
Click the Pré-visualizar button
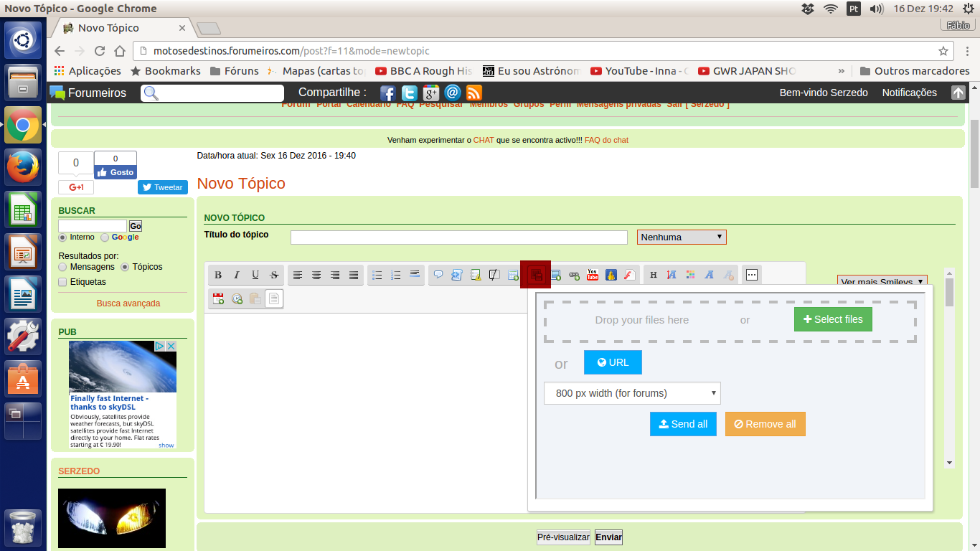click(x=563, y=537)
